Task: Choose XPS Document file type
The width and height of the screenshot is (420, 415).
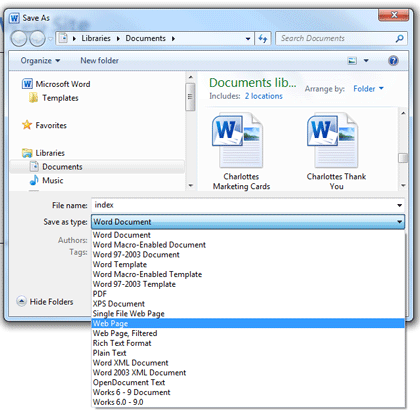Action: [248, 304]
